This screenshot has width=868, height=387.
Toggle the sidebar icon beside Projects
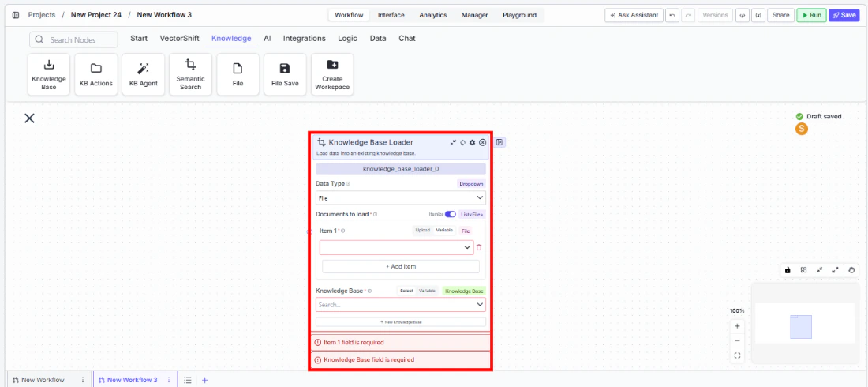[16, 15]
